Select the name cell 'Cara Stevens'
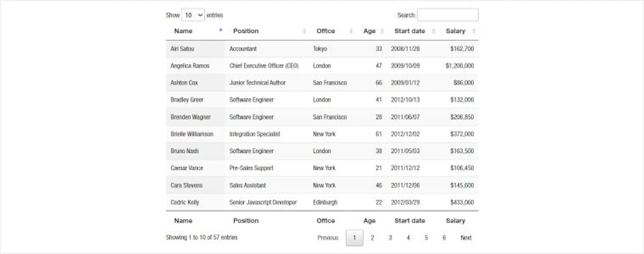The image size is (644, 254). 196,185
